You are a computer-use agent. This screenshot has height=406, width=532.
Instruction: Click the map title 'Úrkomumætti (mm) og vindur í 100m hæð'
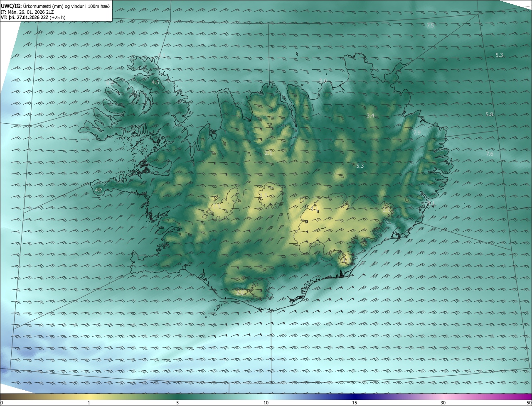click(66, 6)
